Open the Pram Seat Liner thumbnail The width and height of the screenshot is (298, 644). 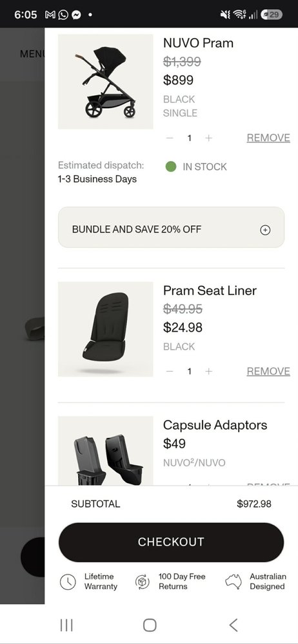(x=105, y=329)
